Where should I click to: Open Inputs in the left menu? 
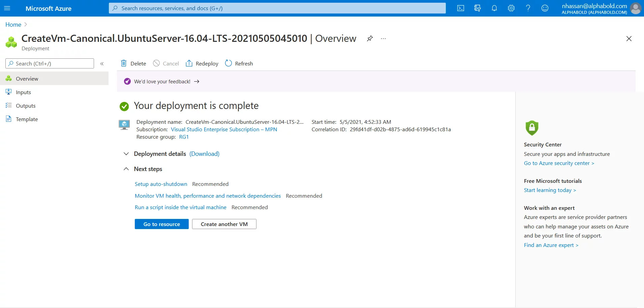click(x=54, y=92)
